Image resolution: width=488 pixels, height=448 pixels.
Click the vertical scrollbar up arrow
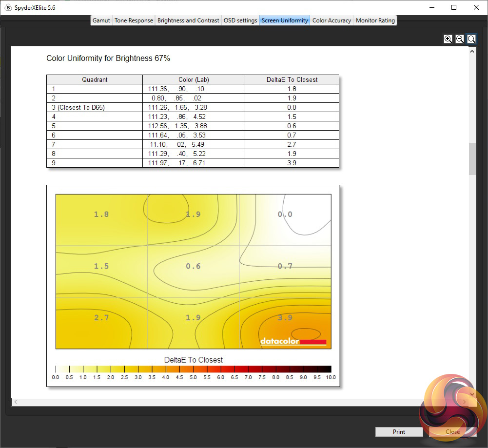pyautogui.click(x=472, y=51)
